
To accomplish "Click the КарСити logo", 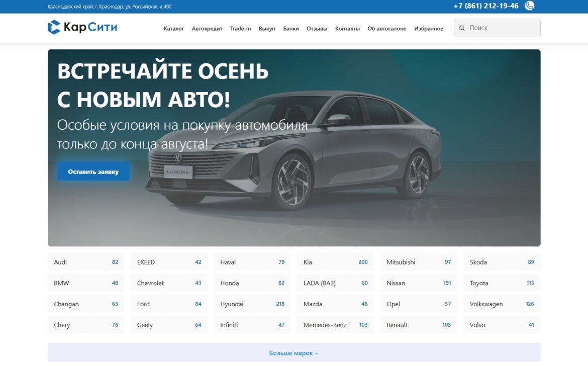I will pyautogui.click(x=82, y=27).
